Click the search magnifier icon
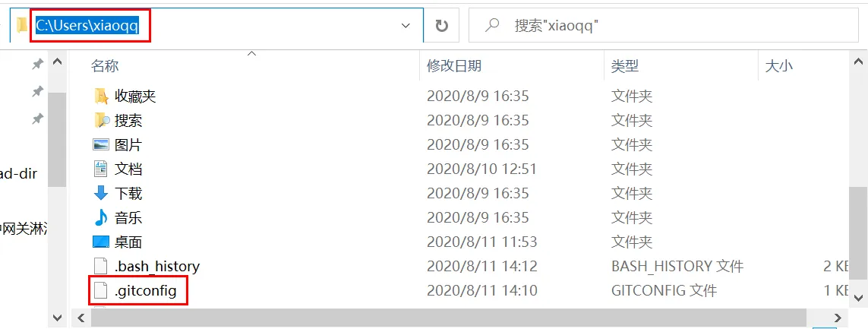 491,25
